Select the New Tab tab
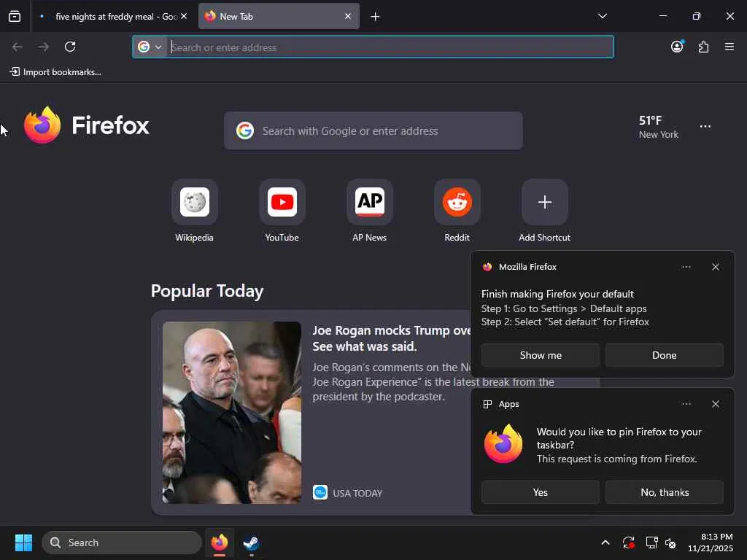Image resolution: width=747 pixels, height=560 pixels. coord(279,16)
